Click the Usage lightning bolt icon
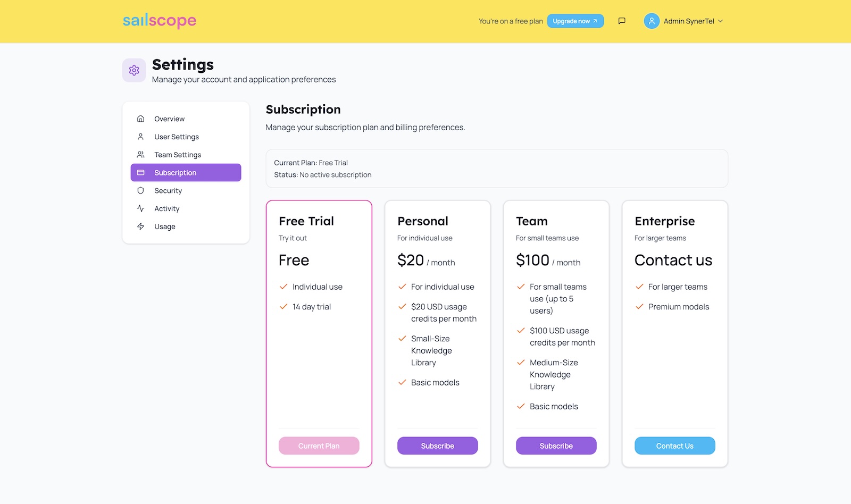The height and width of the screenshot is (504, 851). pyautogui.click(x=140, y=226)
